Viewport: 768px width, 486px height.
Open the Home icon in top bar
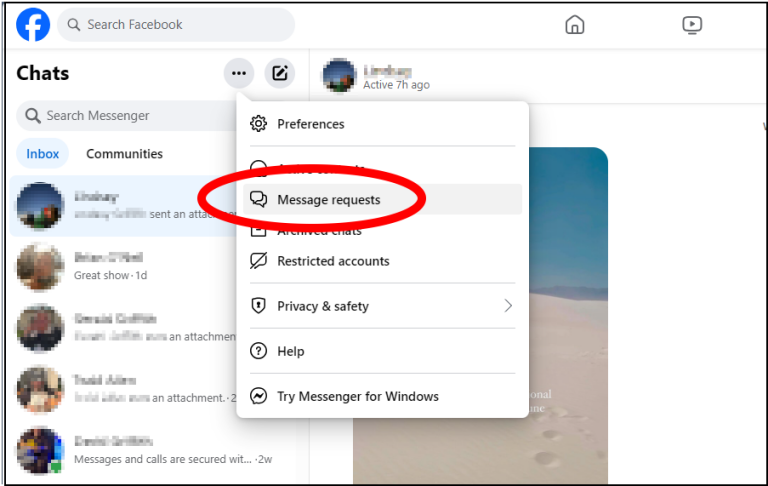coord(574,25)
